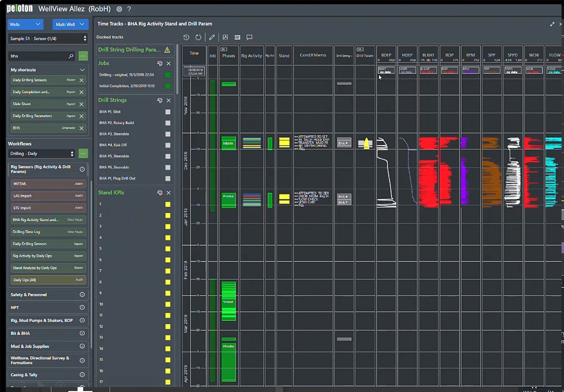Open the comment bubble icon on the toolbar
This screenshot has height=392, width=564.
pyautogui.click(x=250, y=37)
